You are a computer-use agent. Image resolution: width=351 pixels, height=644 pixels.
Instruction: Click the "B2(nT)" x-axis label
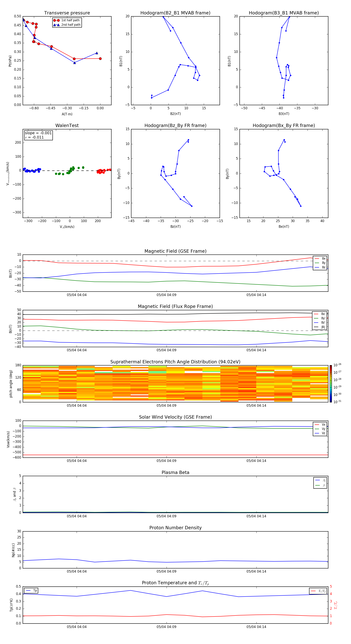tap(175, 114)
